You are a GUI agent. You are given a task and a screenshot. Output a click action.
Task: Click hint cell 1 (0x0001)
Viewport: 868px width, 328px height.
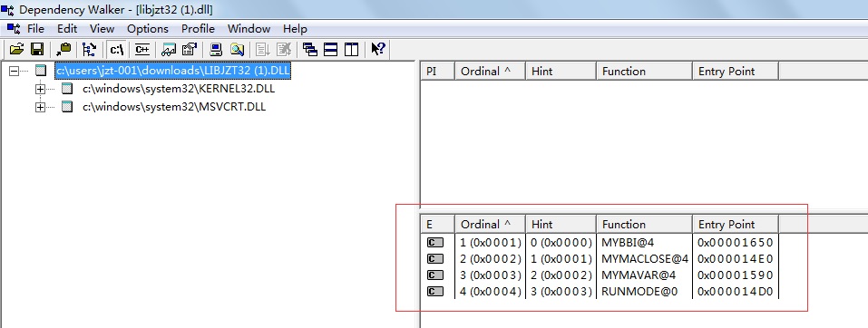pyautogui.click(x=561, y=259)
